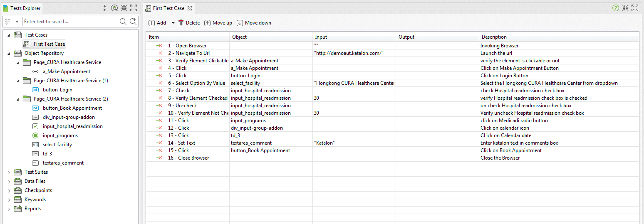Image resolution: width=644 pixels, height=224 pixels.
Task: Open advanced search with magnifier-plus icon
Action: point(133,22)
